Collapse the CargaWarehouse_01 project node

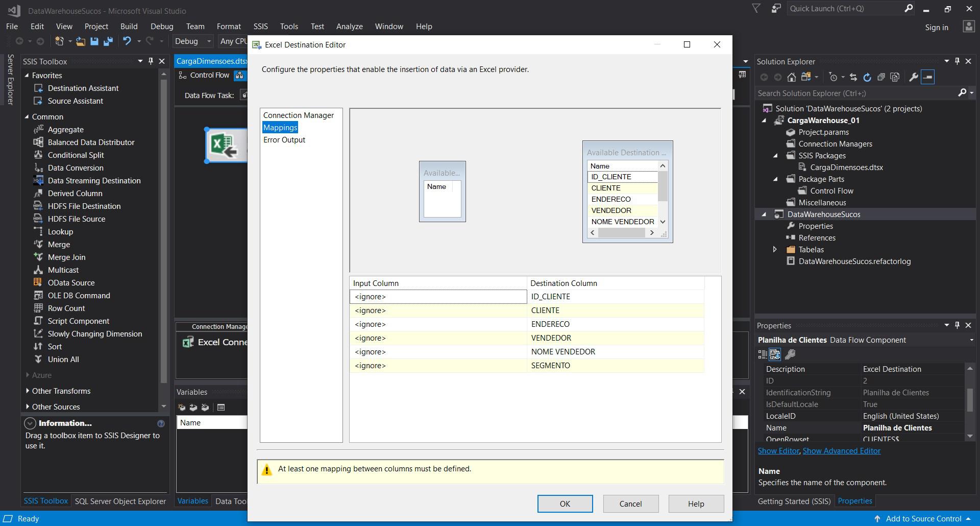(764, 121)
